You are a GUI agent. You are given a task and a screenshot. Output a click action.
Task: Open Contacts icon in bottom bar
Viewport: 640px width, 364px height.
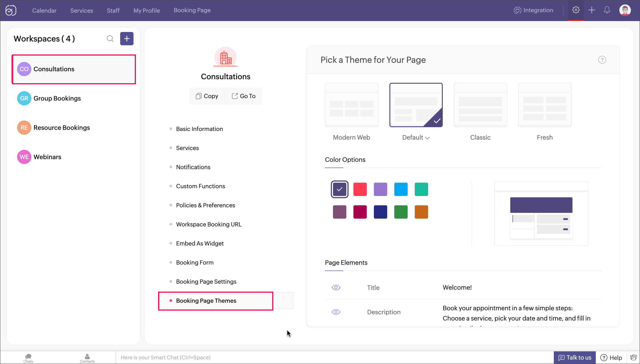(x=87, y=358)
